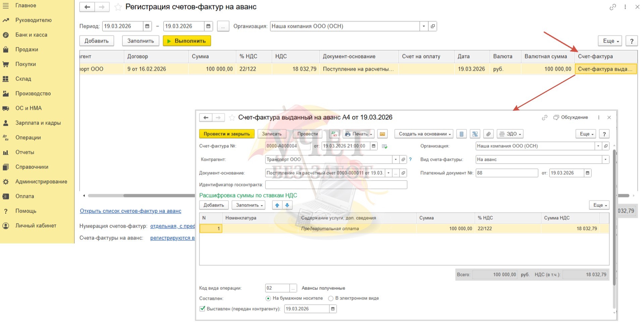
Task: Move row down with blue down arrow
Action: click(287, 205)
